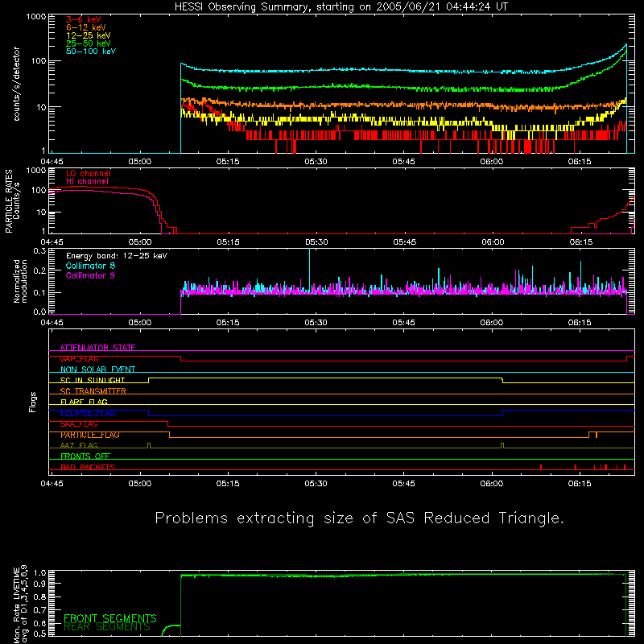The height and width of the screenshot is (644, 644).
Task: Click the SC_TRANSMITTER flag label
Action: pyautogui.click(x=93, y=391)
